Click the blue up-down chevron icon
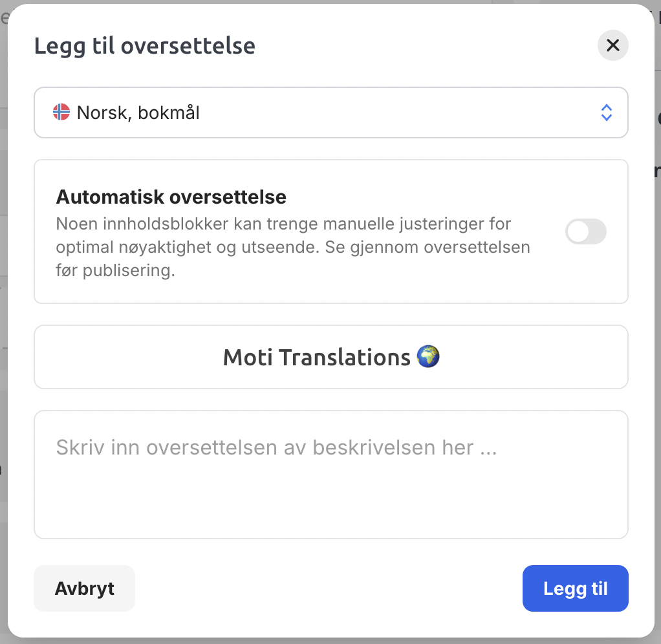This screenshot has width=661, height=644. [606, 113]
